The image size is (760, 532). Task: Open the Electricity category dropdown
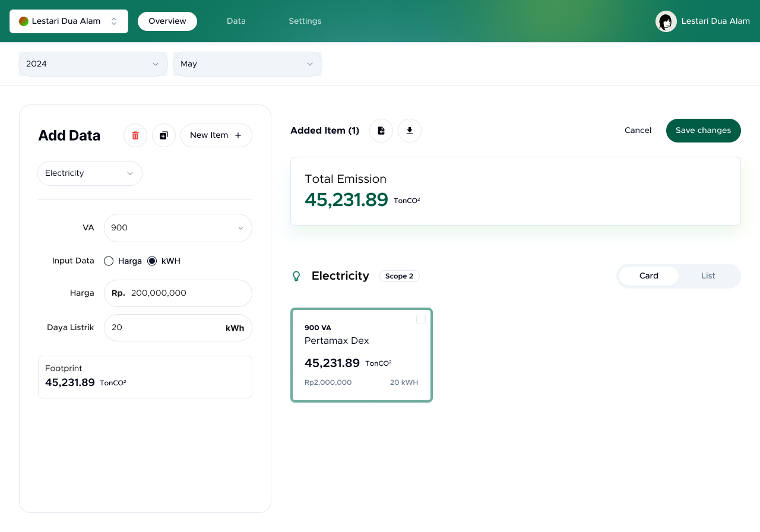click(90, 173)
